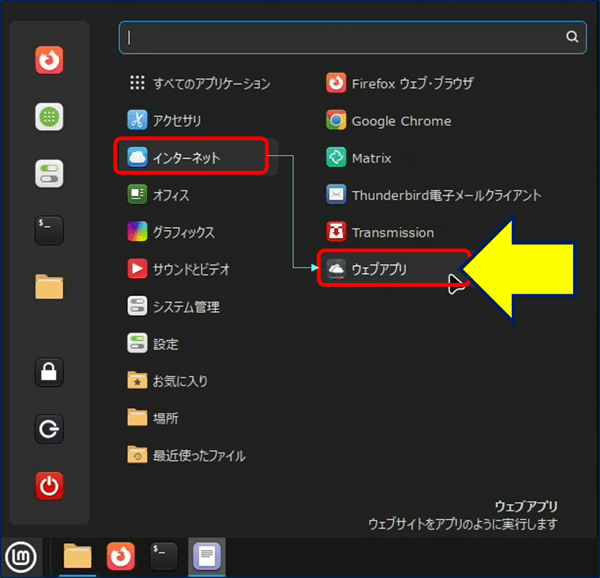Click the Linux Mint menu button

[x=21, y=557]
